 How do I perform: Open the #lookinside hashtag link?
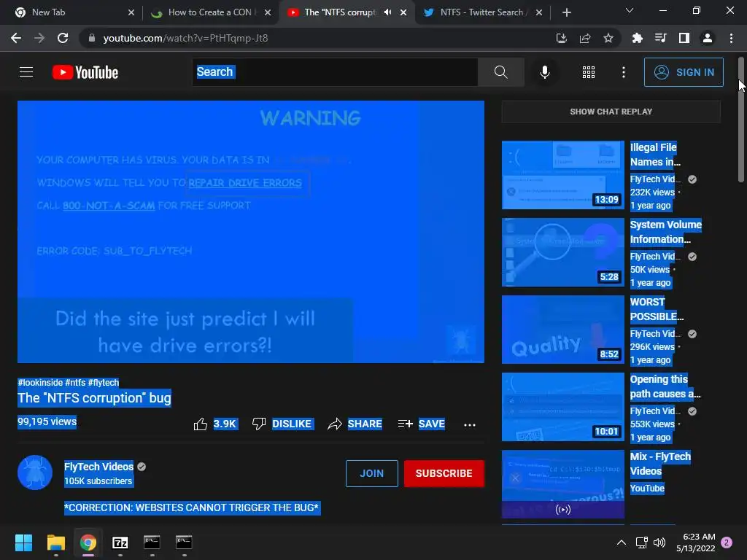coord(40,382)
